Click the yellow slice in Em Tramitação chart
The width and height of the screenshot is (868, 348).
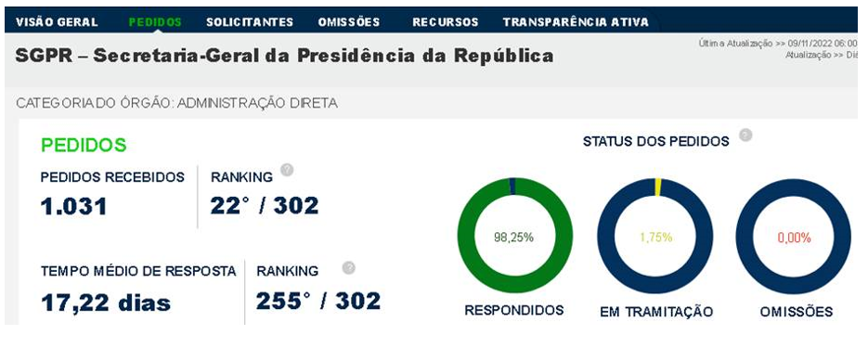[657, 187]
